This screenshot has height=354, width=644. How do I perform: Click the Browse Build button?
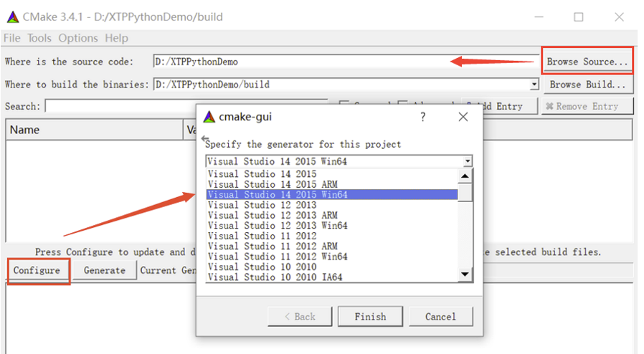[x=587, y=85]
